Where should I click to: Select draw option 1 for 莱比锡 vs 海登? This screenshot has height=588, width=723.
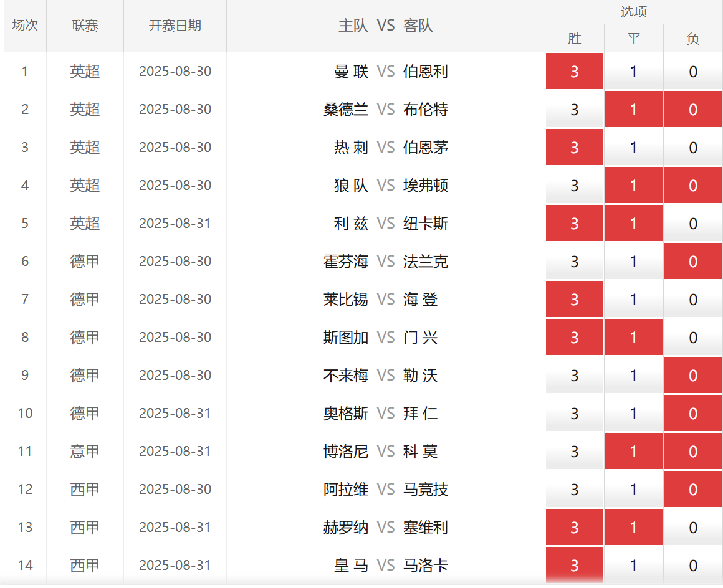633,299
